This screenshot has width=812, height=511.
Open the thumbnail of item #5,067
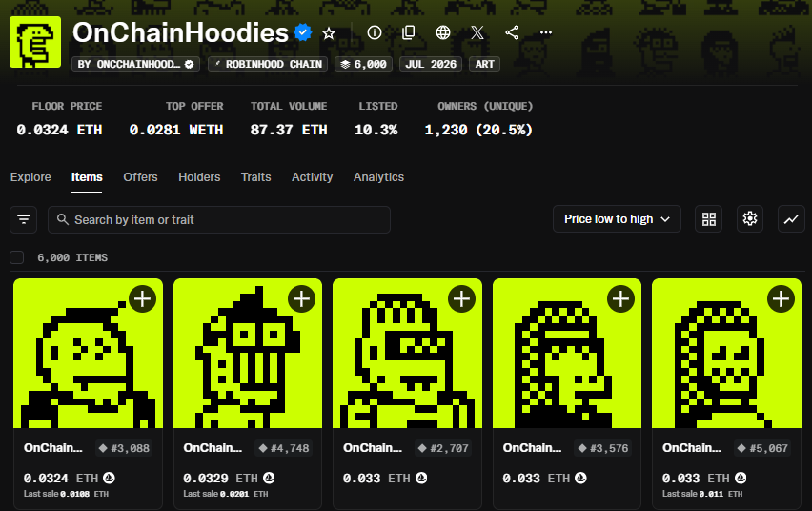click(726, 354)
